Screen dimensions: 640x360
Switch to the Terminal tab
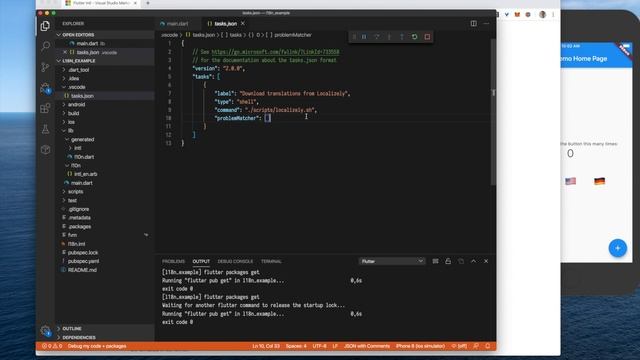pos(271,261)
